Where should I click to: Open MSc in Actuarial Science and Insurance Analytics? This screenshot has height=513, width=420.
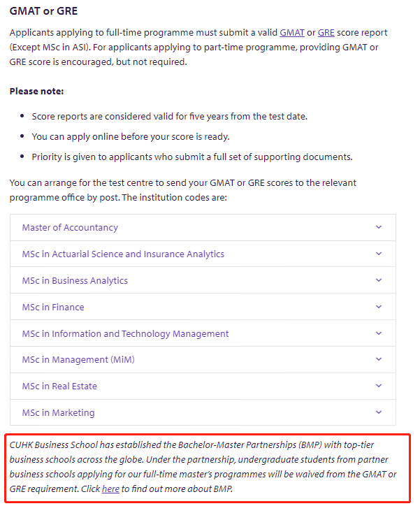[123, 254]
